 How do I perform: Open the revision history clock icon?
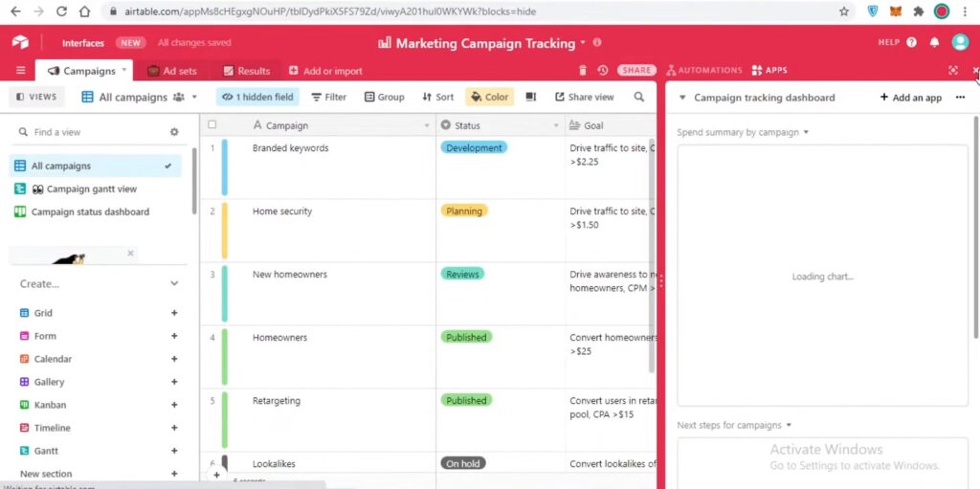coord(602,71)
